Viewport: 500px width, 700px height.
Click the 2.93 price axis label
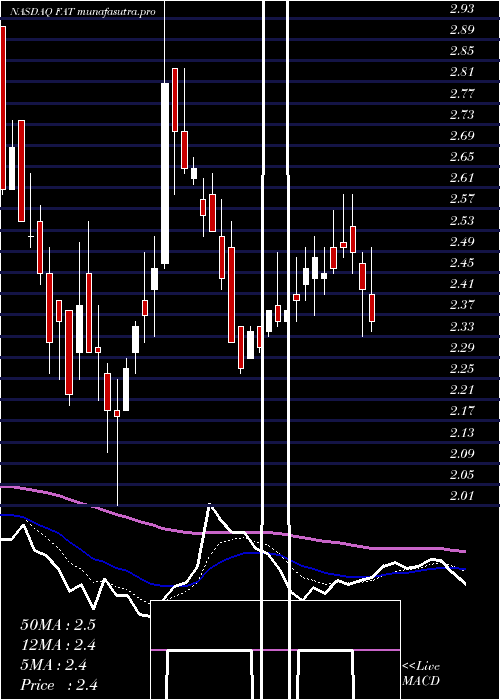pos(462,9)
